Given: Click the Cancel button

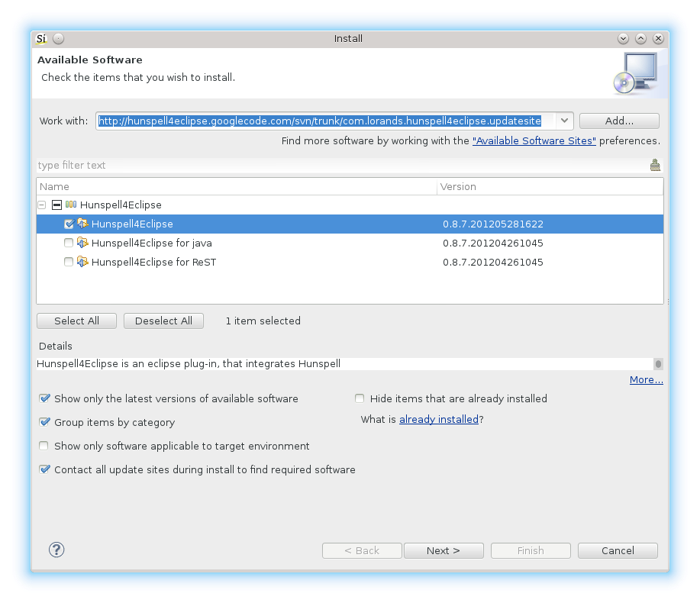Looking at the screenshot, I should click(618, 551).
